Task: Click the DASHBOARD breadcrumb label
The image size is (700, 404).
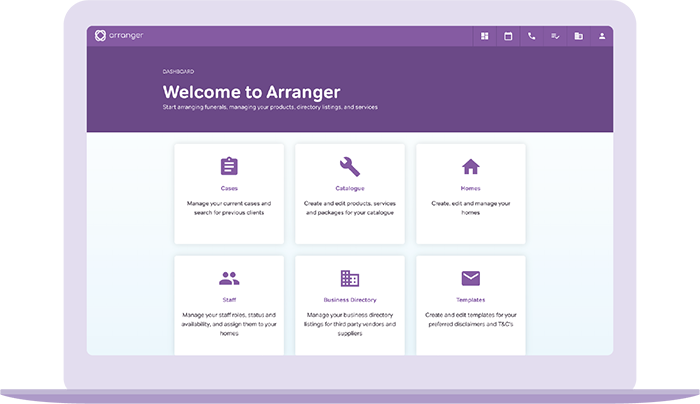Action: [178, 71]
